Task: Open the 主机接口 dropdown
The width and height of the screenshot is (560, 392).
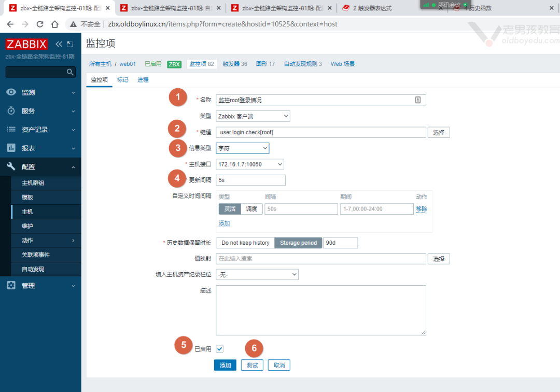Action: 250,164
